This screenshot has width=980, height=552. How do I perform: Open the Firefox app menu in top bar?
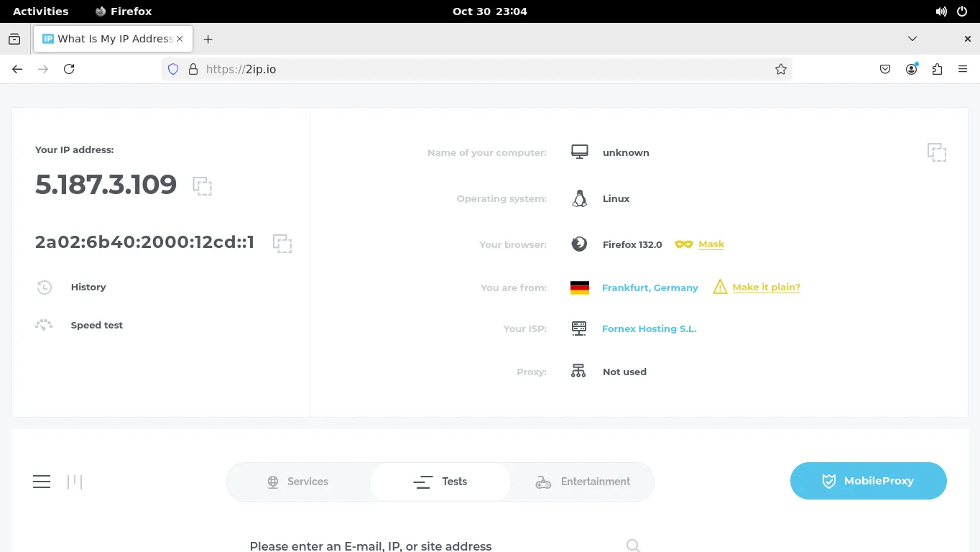[x=124, y=11]
